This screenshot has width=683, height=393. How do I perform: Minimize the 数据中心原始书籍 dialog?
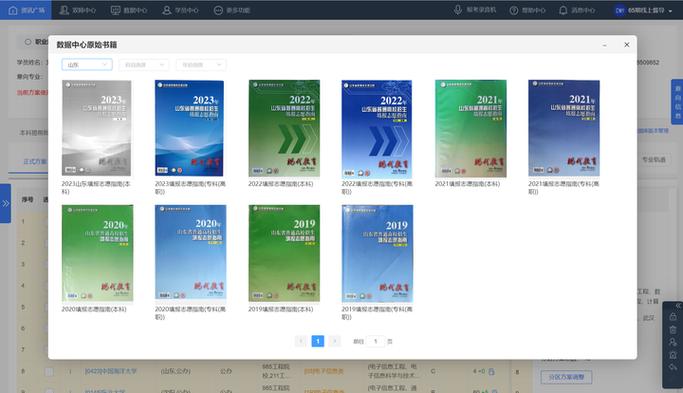point(605,45)
